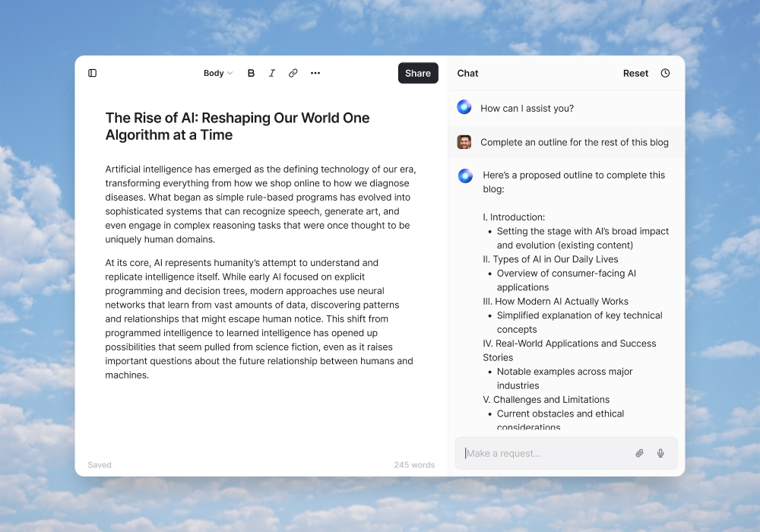Toggle the sidebar panel icon
This screenshot has height=532, width=760.
click(93, 73)
